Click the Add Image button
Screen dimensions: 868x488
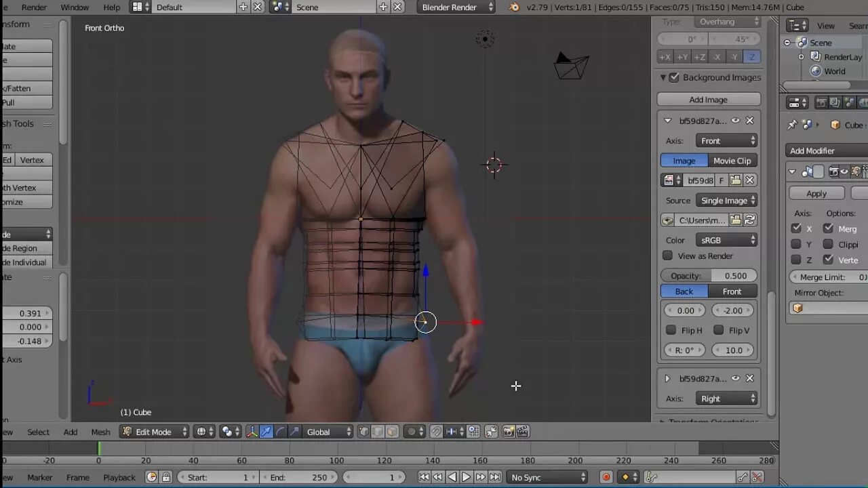tap(709, 100)
